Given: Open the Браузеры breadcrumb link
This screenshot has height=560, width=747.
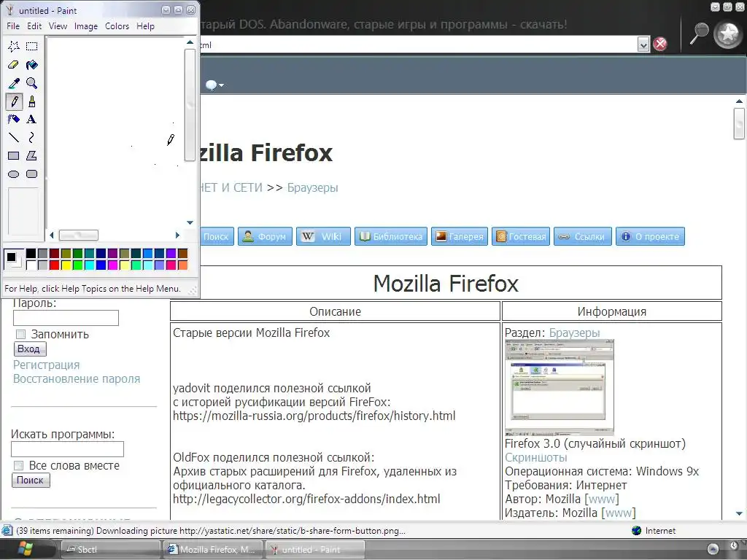Looking at the screenshot, I should pyautogui.click(x=312, y=187).
